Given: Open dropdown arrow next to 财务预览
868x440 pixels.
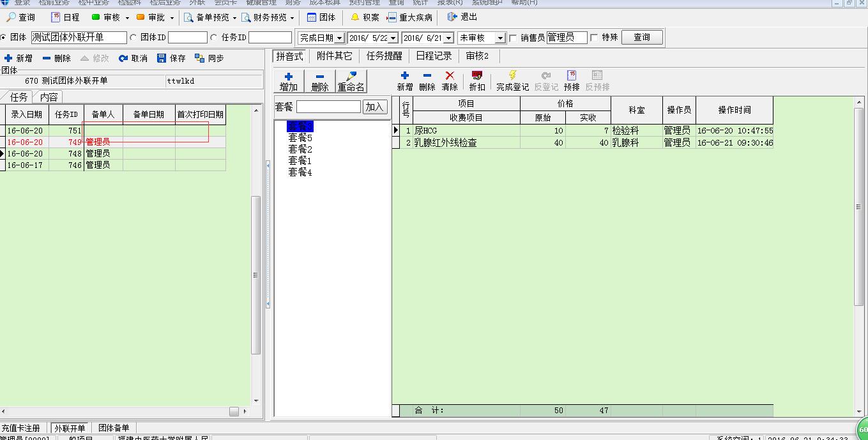Looking at the screenshot, I should [x=293, y=18].
